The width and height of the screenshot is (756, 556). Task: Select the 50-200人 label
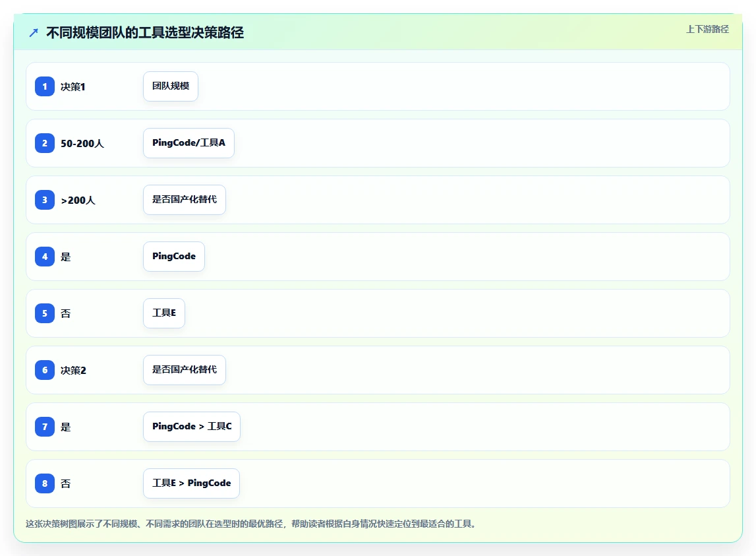click(82, 144)
